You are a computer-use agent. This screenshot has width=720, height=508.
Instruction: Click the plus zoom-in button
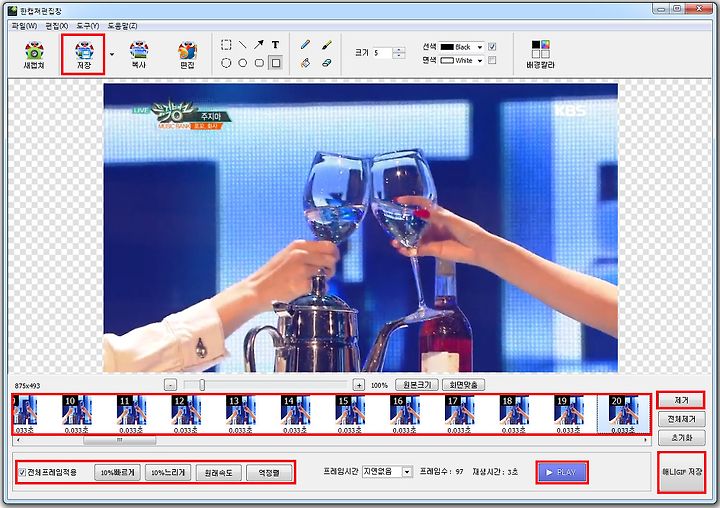[x=359, y=385]
